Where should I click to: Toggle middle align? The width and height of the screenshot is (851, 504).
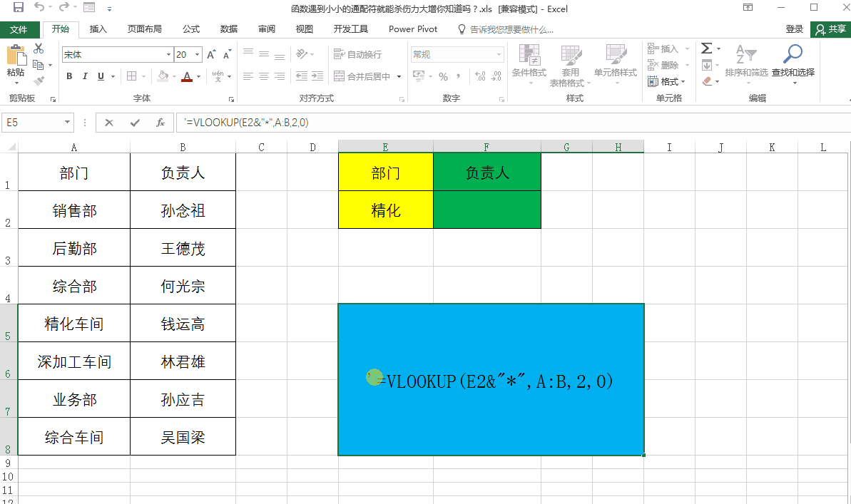(x=264, y=54)
